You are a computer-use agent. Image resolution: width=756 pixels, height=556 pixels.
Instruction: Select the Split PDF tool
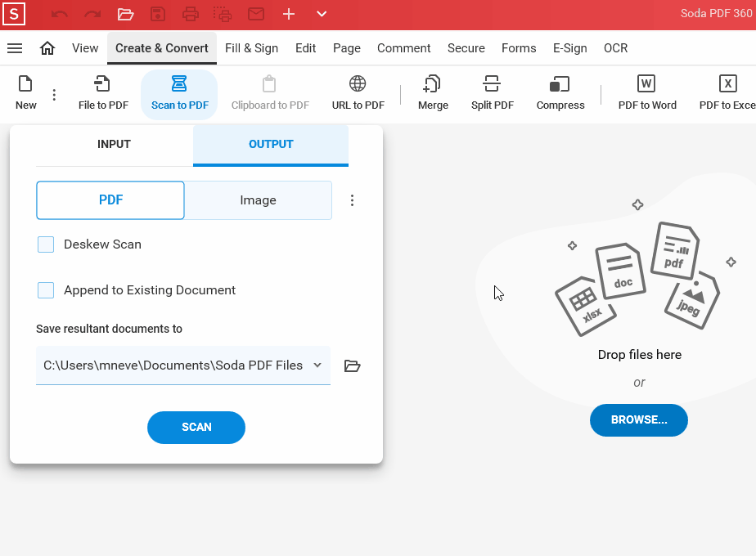pyautogui.click(x=493, y=93)
